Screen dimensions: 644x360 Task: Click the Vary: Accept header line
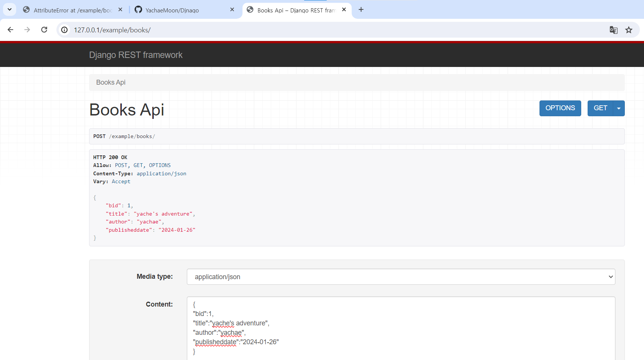[112, 181]
